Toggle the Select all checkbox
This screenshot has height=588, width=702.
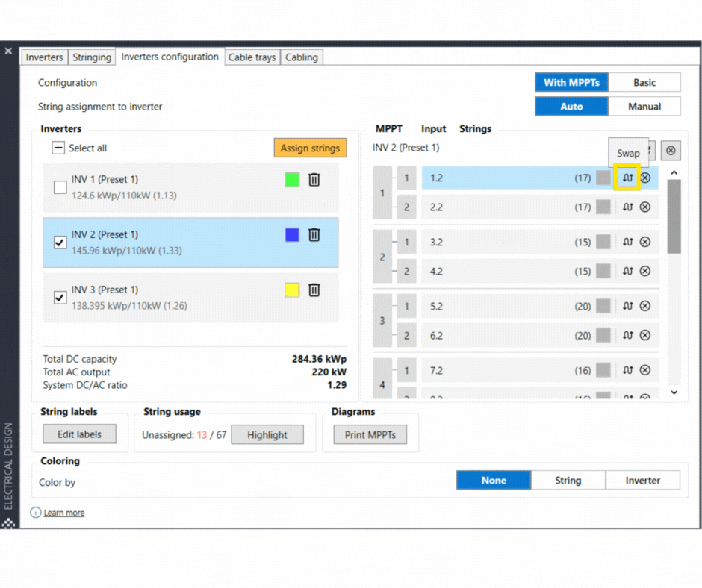[59, 148]
